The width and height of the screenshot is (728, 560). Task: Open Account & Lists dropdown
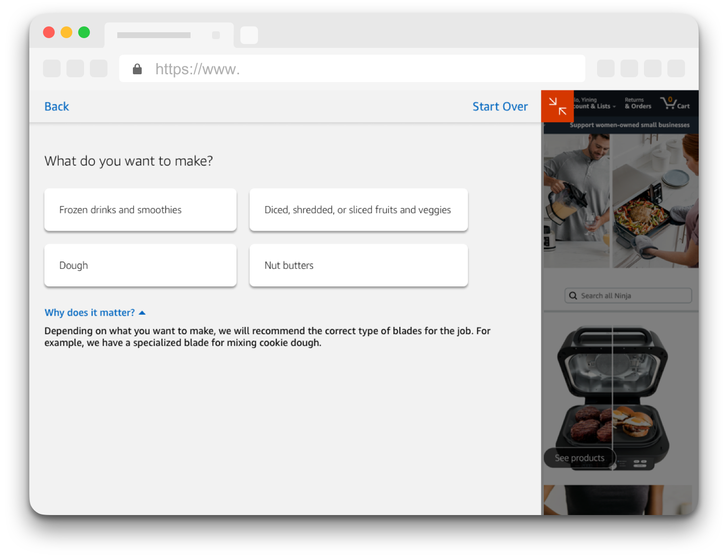tap(594, 103)
